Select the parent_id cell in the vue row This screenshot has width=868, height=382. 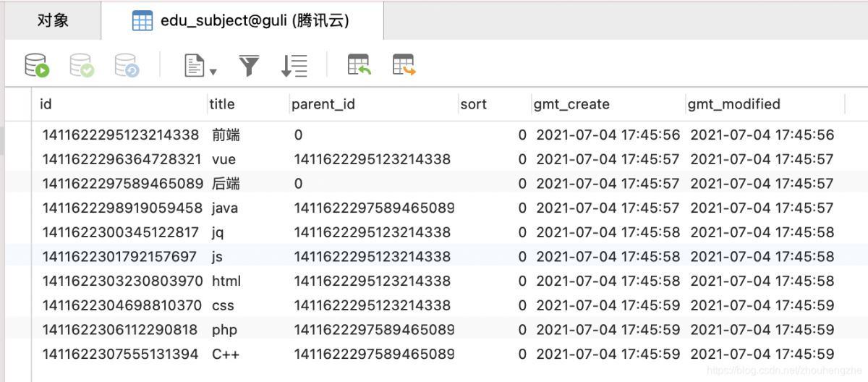pyautogui.click(x=373, y=159)
